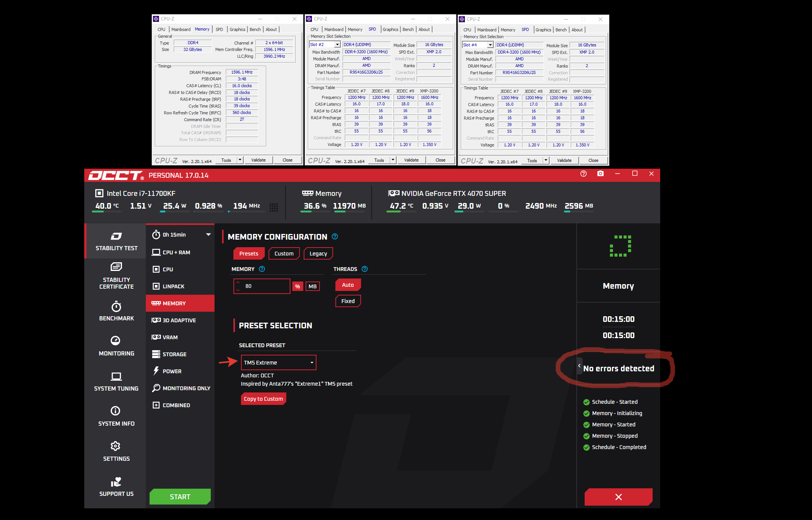The image size is (812, 520).
Task: Select the VRAM test
Action: [180, 337]
